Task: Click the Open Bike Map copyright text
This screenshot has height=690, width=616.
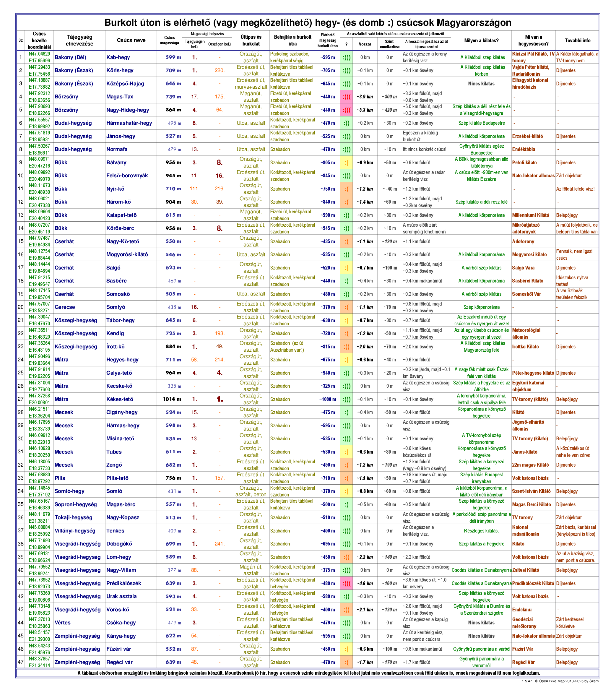Action: [x=566, y=681]
